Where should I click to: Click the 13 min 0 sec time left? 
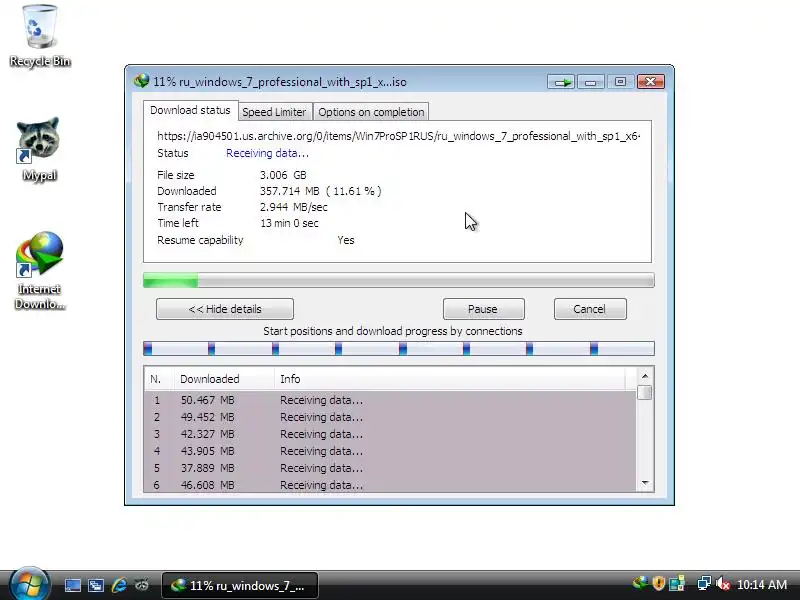click(x=289, y=223)
